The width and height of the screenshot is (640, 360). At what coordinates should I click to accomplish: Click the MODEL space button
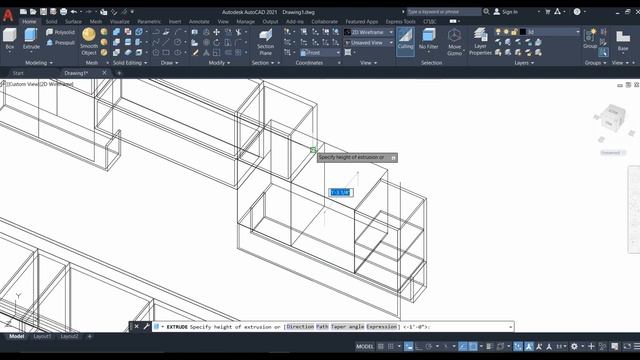click(x=364, y=347)
